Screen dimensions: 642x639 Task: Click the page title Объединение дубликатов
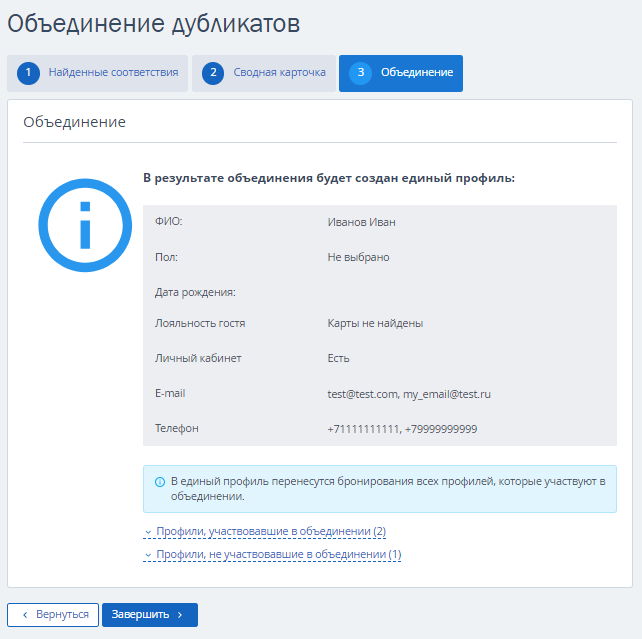(154, 24)
